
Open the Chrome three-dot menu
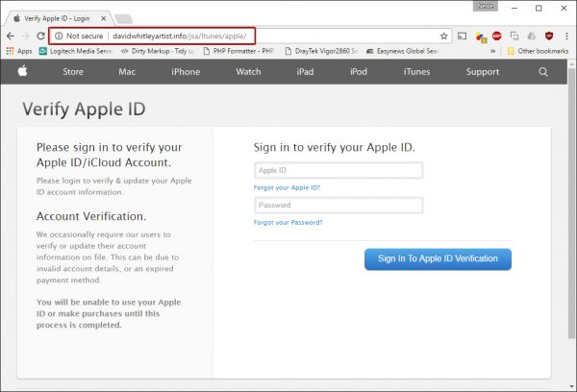coord(566,37)
